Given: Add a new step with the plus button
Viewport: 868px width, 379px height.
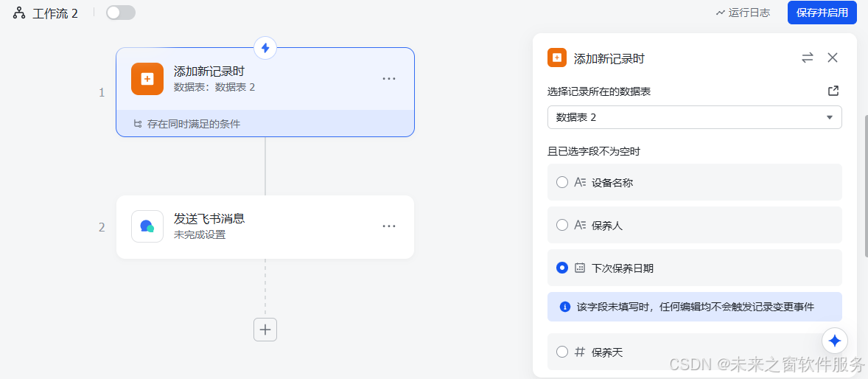Looking at the screenshot, I should [265, 330].
